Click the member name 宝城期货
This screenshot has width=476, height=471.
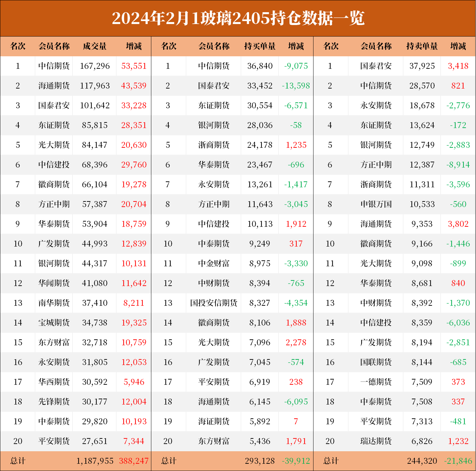pos(54,323)
